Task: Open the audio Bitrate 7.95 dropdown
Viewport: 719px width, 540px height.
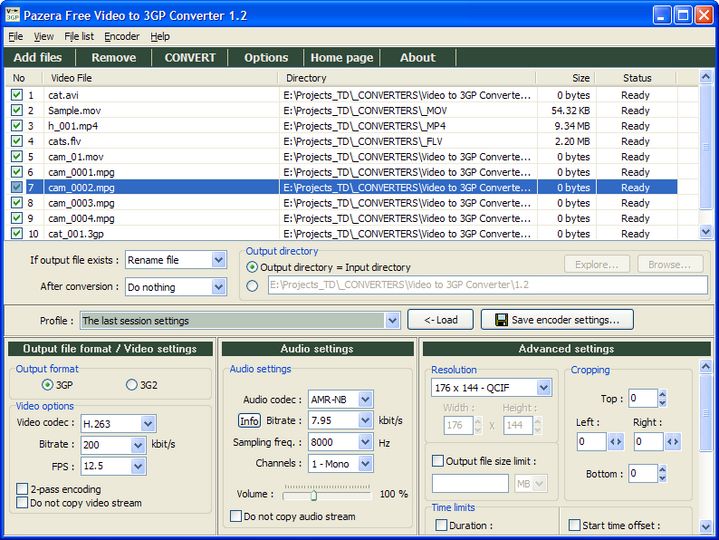Action: pyautogui.click(x=365, y=420)
